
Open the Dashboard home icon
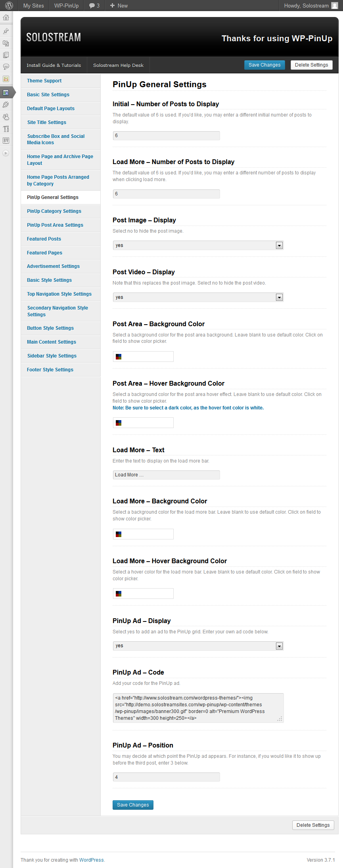click(x=6, y=17)
